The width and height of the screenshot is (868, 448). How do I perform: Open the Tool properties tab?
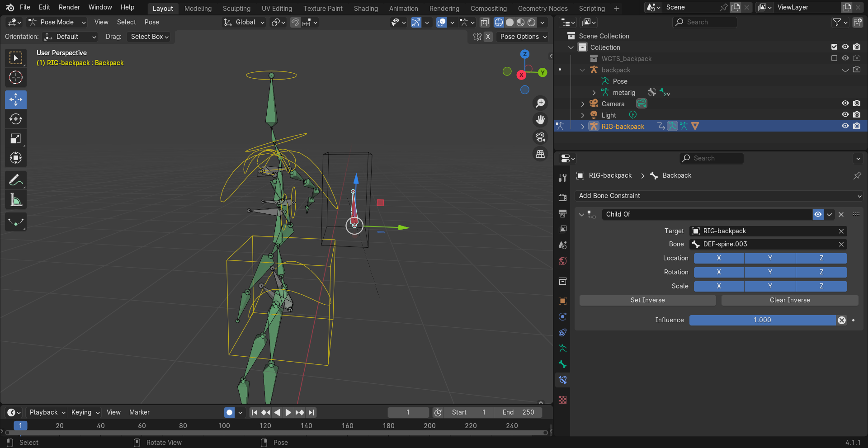click(562, 178)
